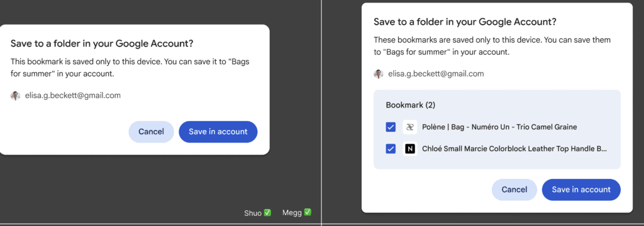Image resolution: width=644 pixels, height=226 pixels.
Task: Uncheck the Chloé Small Marcie bookmark checkbox
Action: (391, 149)
